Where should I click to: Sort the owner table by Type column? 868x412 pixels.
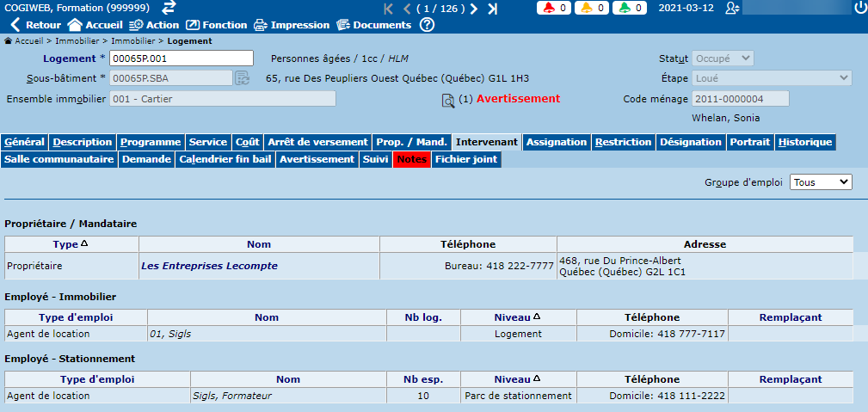pos(71,244)
